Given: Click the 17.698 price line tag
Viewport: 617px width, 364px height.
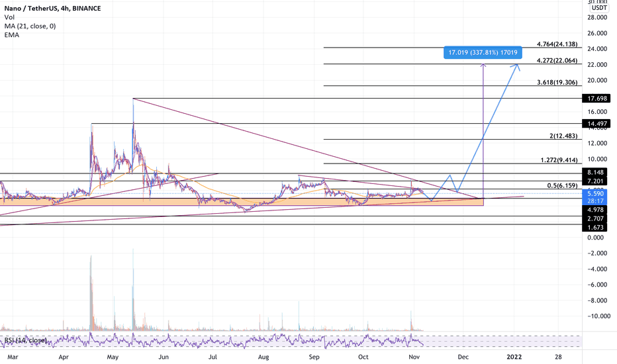Looking at the screenshot, I should 596,99.
